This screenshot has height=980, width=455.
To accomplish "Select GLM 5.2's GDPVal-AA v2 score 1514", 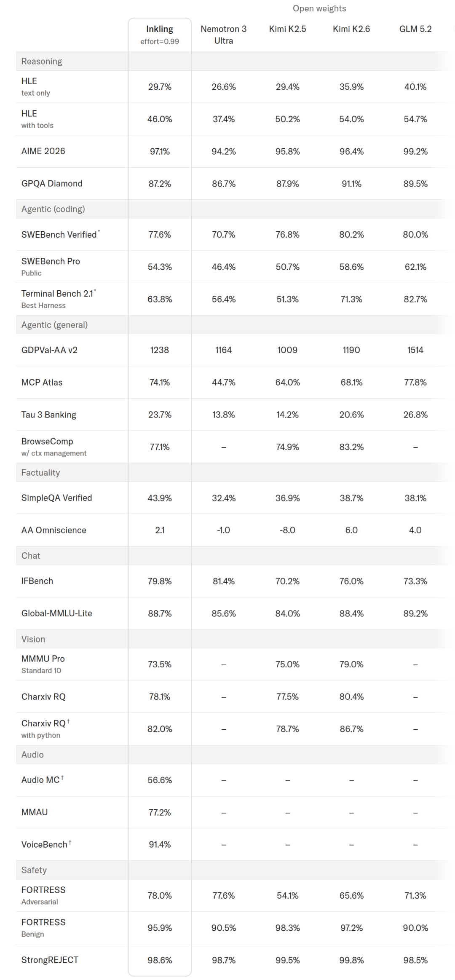I will [415, 350].
